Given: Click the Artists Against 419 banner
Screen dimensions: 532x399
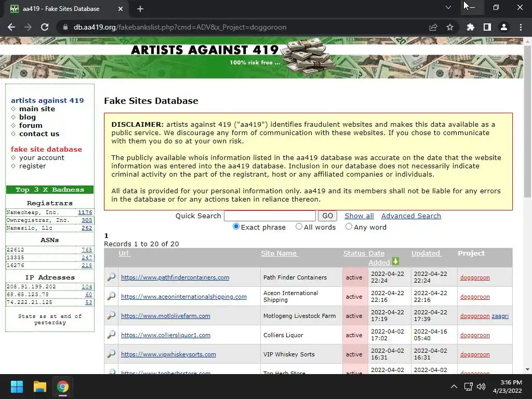Looking at the screenshot, I should point(261,58).
